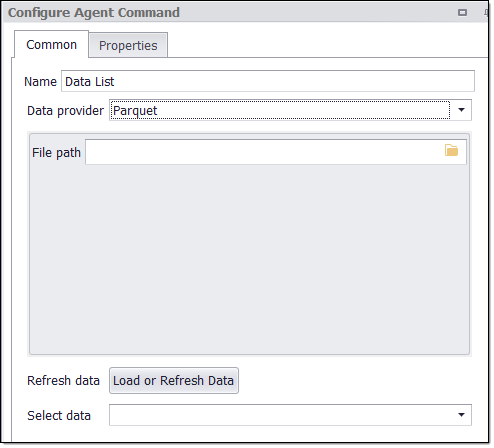Click the empty gray provider settings area

[250, 261]
